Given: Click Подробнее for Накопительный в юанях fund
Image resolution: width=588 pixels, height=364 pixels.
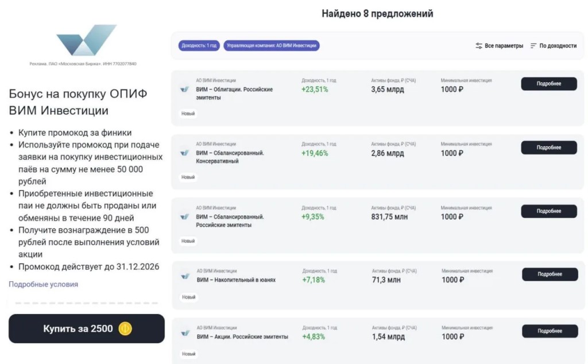Looking at the screenshot, I should 550,274.
